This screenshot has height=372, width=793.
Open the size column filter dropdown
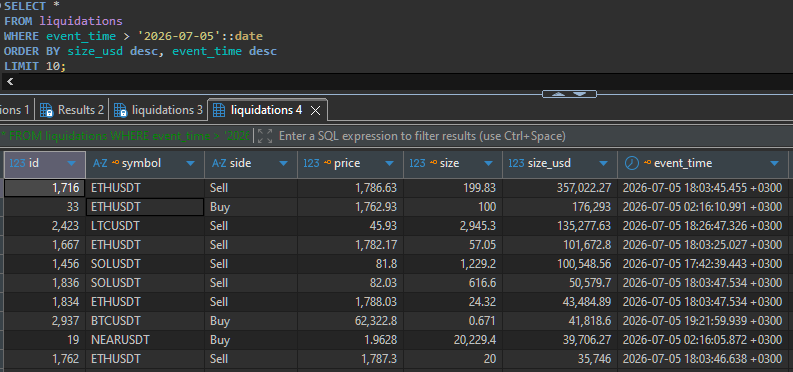coord(488,163)
